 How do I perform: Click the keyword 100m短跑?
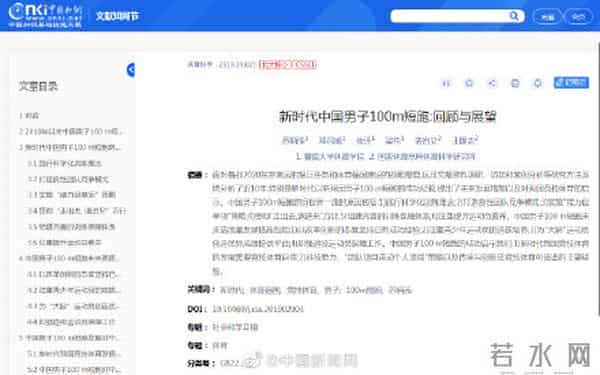364,290
